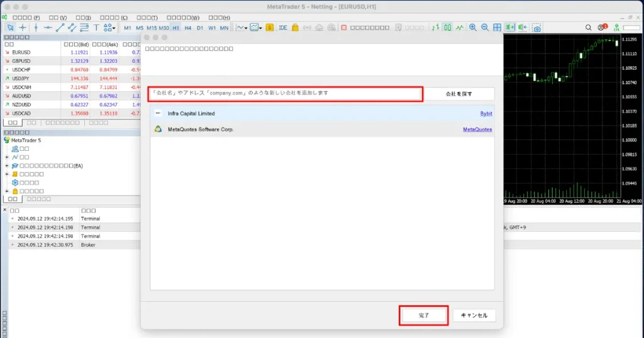Select the equidistant channel tool

(72, 28)
